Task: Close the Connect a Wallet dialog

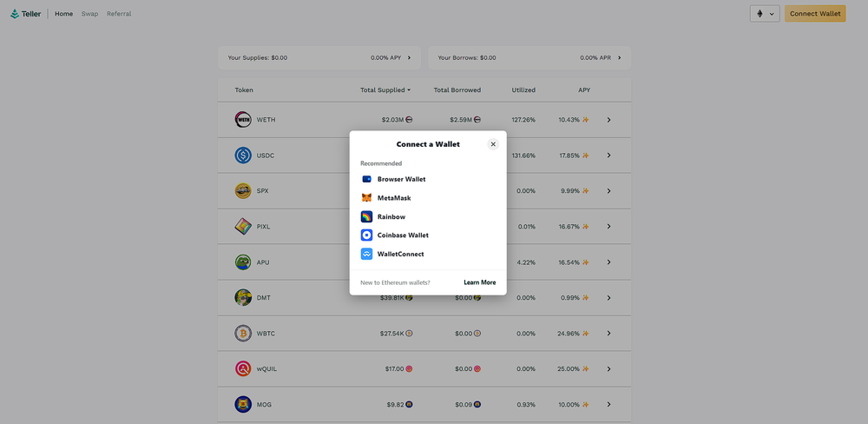Action: click(x=493, y=144)
